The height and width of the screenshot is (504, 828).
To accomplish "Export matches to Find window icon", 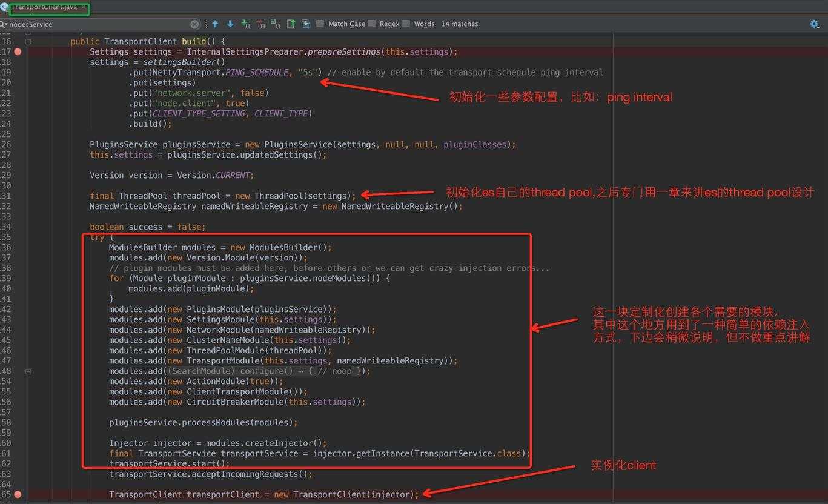I will [x=291, y=24].
